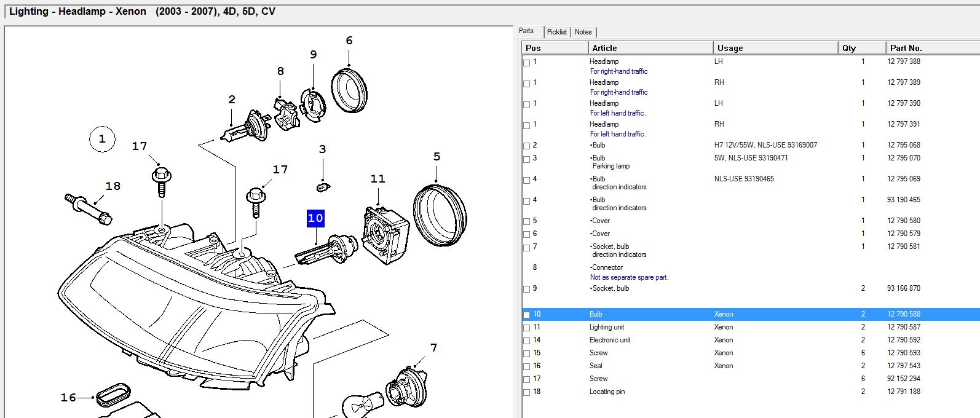
Task: Select the Seal row with part 12 797 543
Action: coord(596,366)
